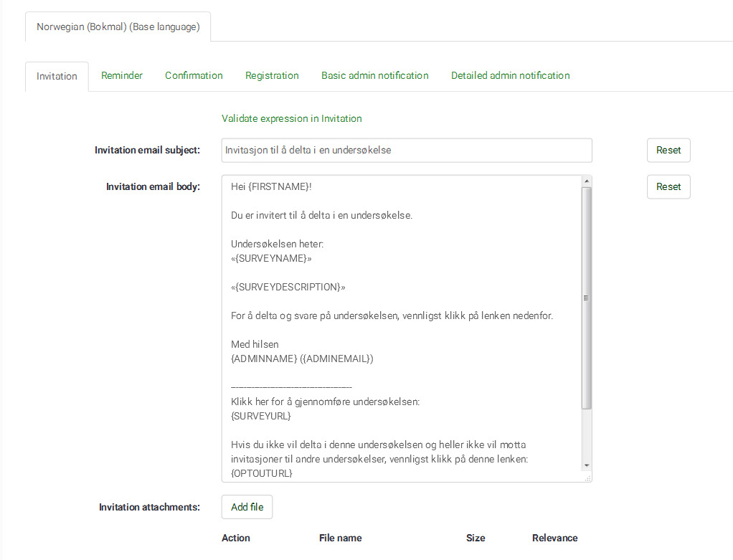
Task: Click the File name column header
Action: tap(340, 538)
